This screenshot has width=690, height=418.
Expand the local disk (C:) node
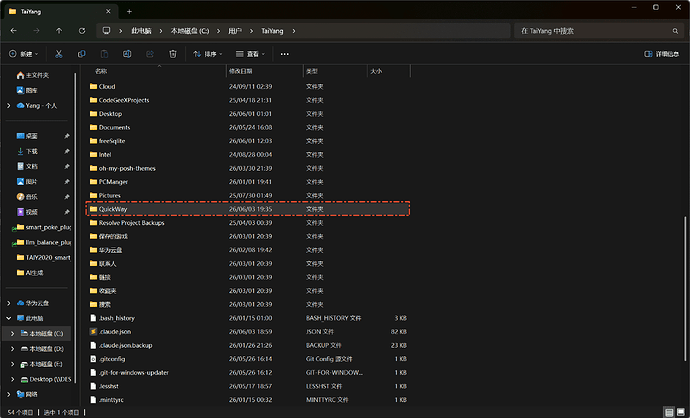12,334
